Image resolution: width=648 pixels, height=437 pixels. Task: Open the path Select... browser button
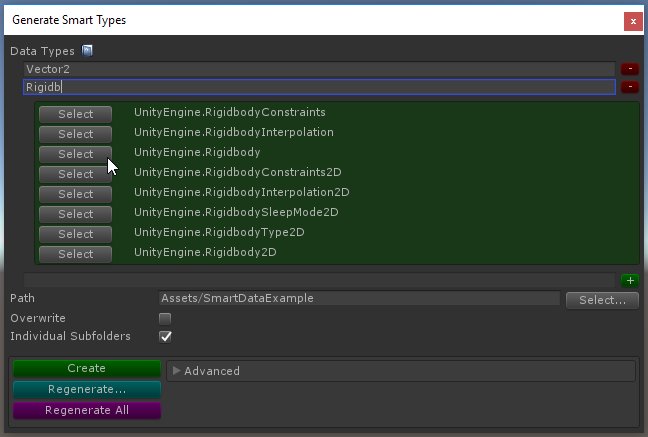tap(602, 300)
